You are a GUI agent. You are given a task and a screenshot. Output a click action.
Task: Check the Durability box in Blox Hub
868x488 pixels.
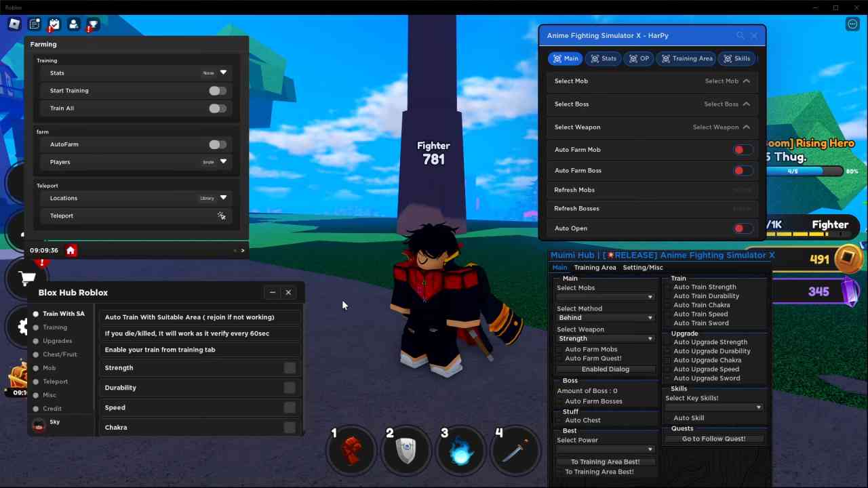290,388
